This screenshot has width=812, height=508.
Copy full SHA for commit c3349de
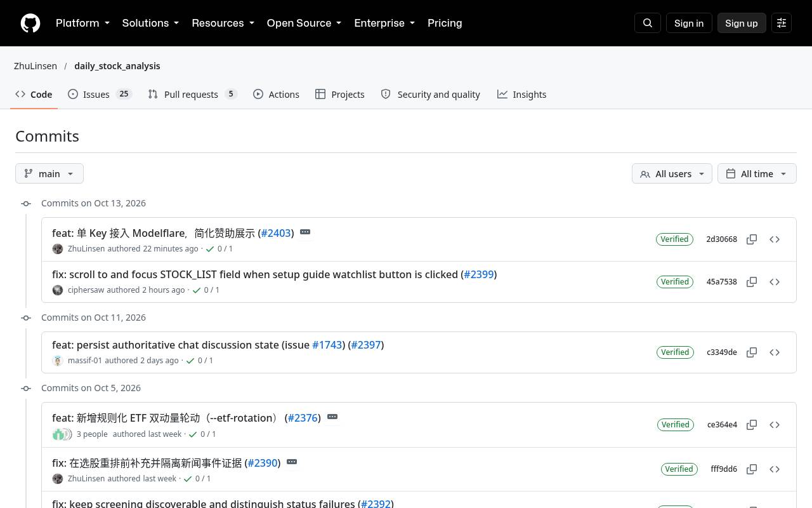pos(752,352)
